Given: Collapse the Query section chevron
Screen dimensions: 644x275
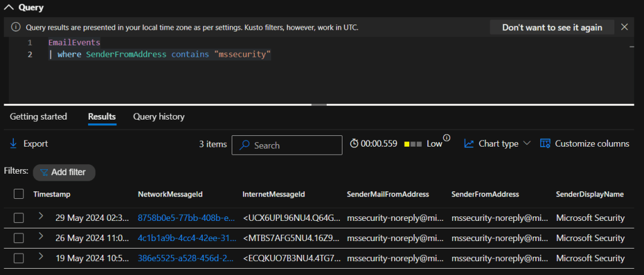Looking at the screenshot, I should (x=8, y=8).
